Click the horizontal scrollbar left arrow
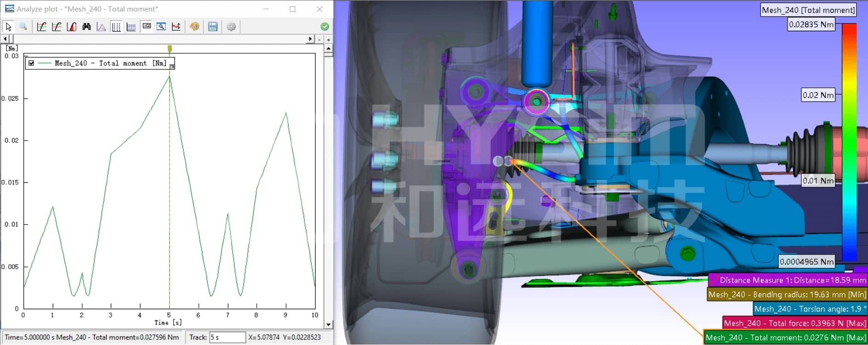 5,40
